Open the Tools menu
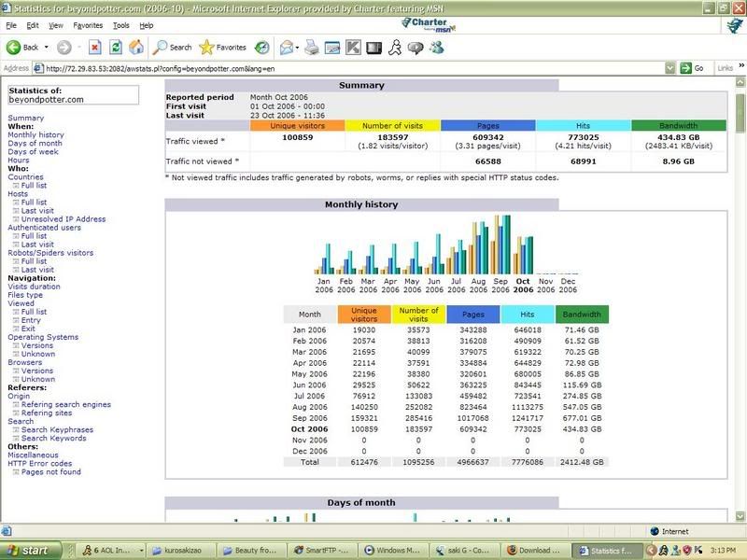The width and height of the screenshot is (747, 560). click(121, 25)
